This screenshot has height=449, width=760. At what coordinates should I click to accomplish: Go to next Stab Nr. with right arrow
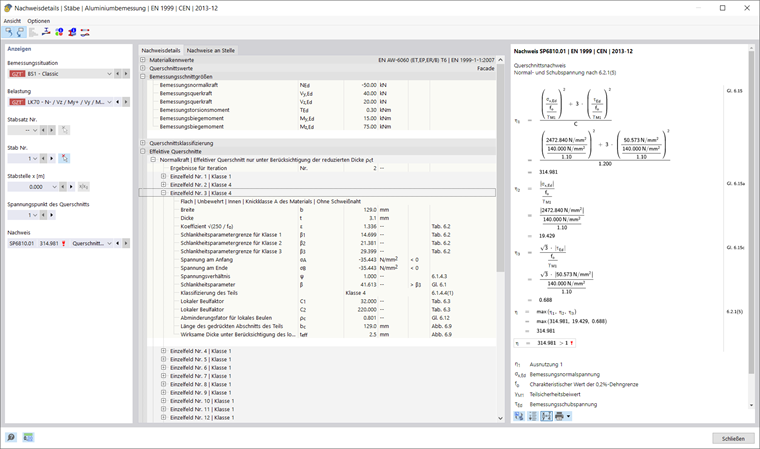click(x=51, y=159)
